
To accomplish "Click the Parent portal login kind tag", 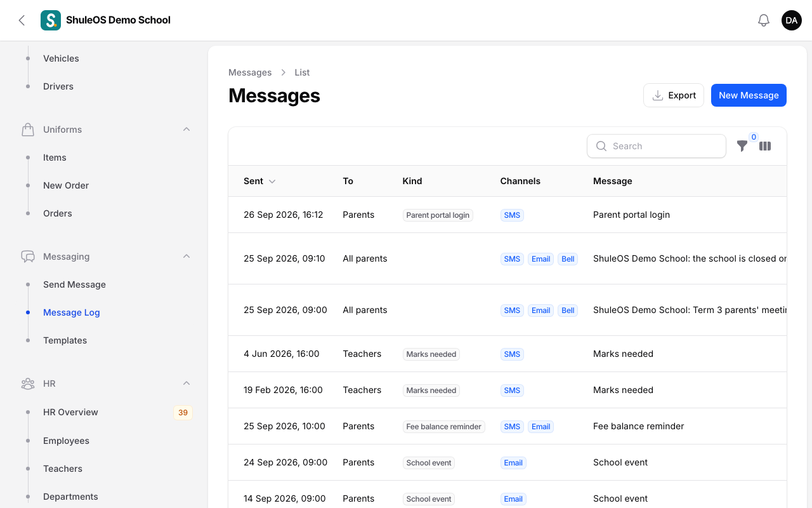I will (438, 215).
